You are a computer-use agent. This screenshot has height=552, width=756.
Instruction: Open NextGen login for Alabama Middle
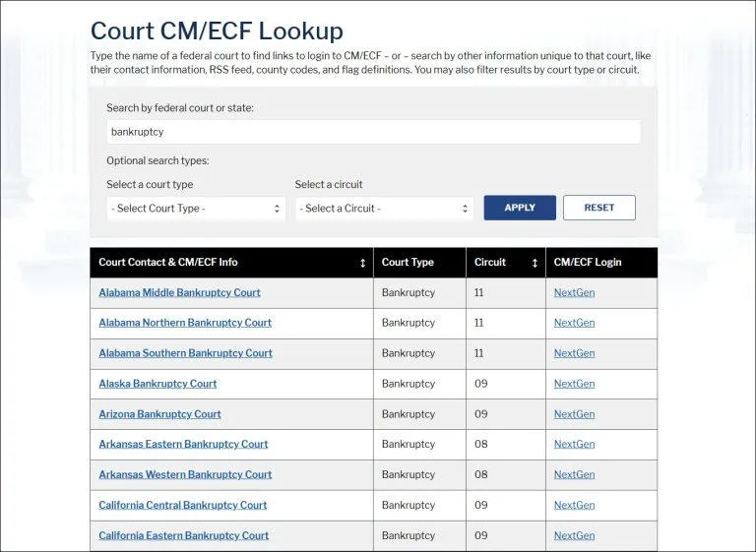(574, 292)
